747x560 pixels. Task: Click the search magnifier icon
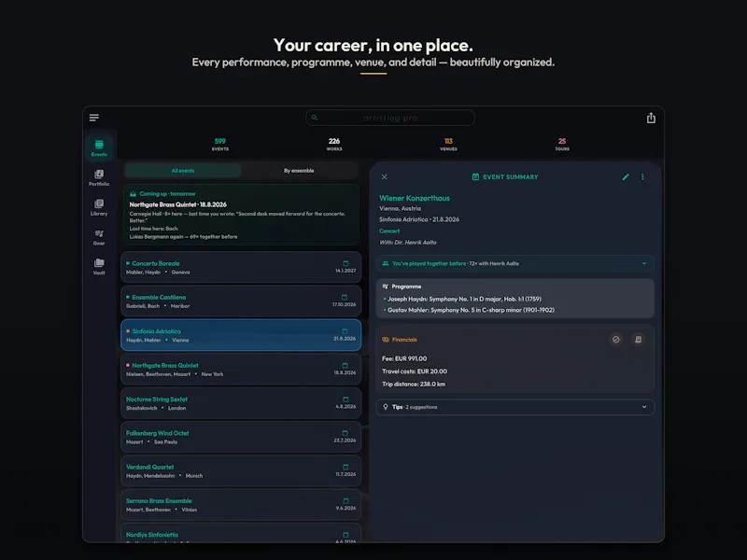(x=315, y=118)
